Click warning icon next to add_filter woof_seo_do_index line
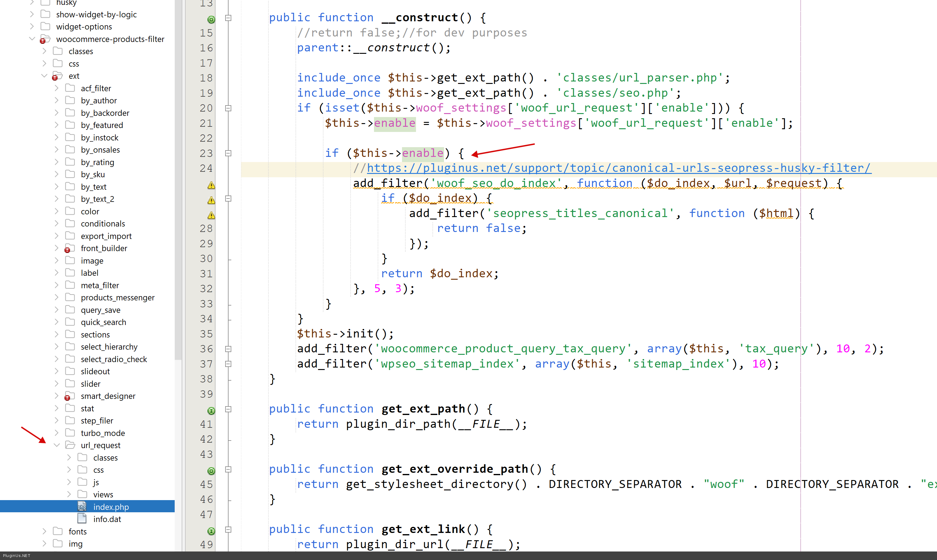The height and width of the screenshot is (560, 937). 211,185
